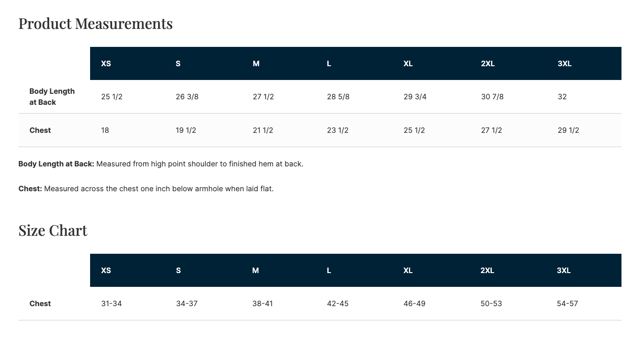Select the 31-34 chest size range
This screenshot has width=644, height=348.
pos(111,303)
